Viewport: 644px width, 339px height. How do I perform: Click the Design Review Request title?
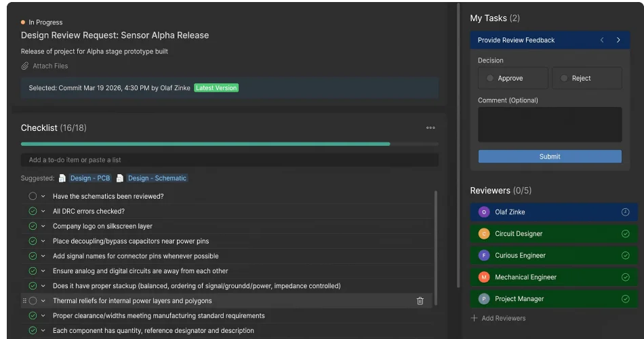115,35
